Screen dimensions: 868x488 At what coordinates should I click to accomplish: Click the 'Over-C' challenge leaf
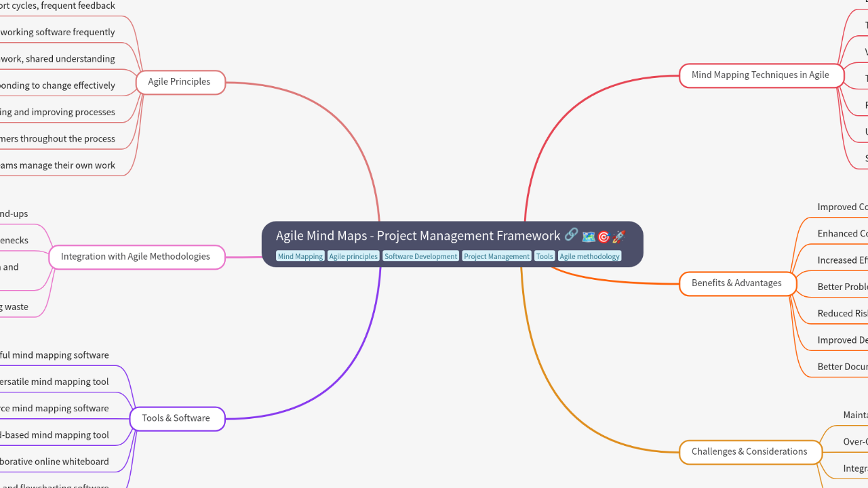tap(855, 441)
